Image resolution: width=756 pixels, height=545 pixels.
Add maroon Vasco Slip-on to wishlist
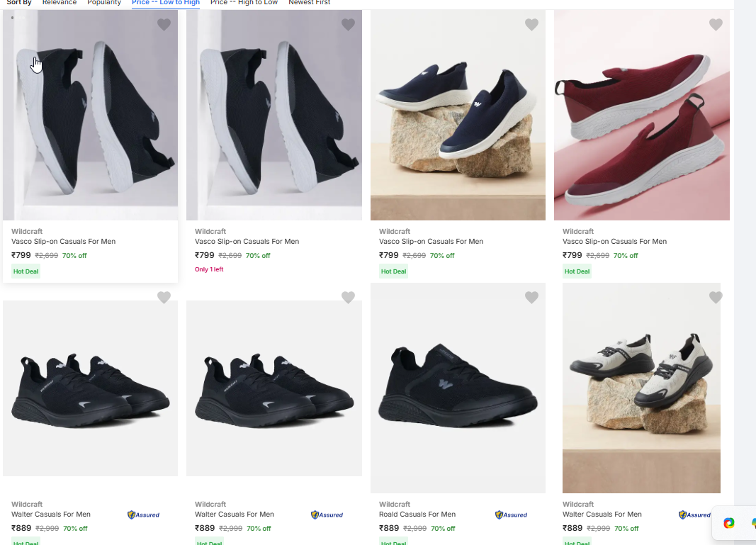(x=716, y=25)
